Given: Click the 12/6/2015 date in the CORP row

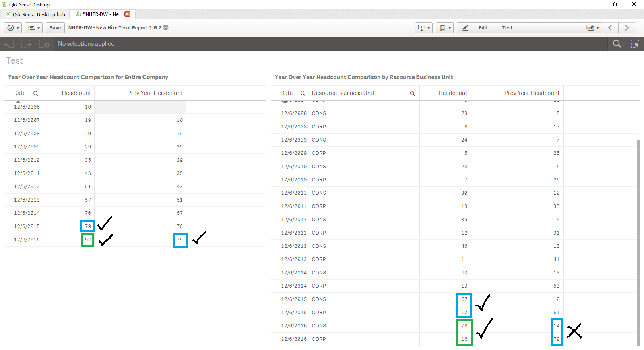Looking at the screenshot, I should [294, 313].
